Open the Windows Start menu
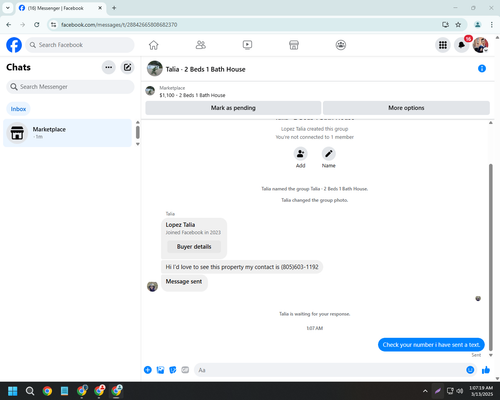 [13, 391]
